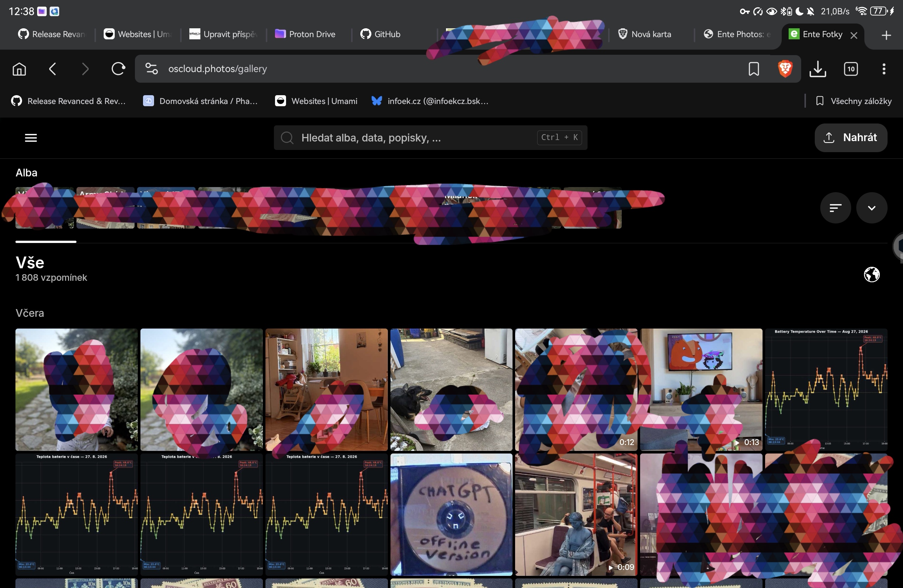Open Websites Umami bookmark
The width and height of the screenshot is (903, 588).
[316, 101]
